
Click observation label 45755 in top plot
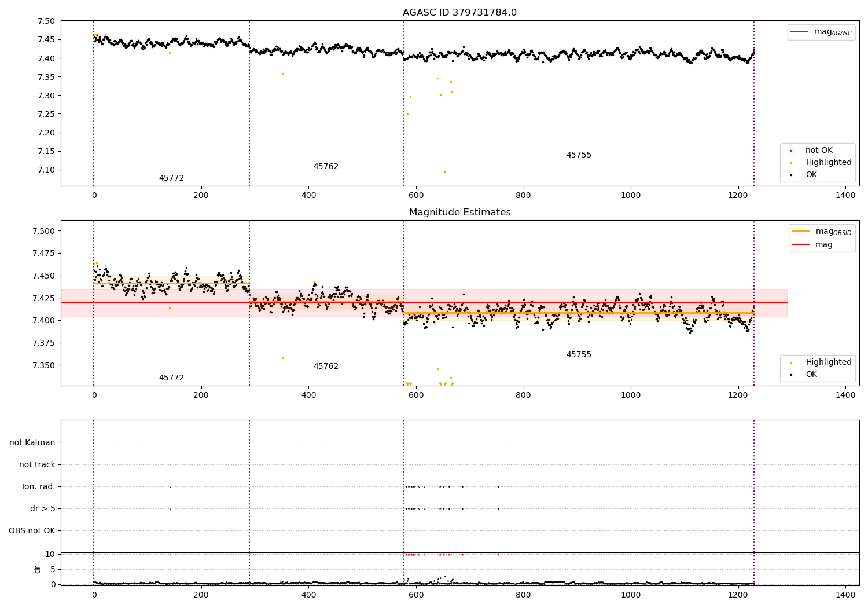579,155
